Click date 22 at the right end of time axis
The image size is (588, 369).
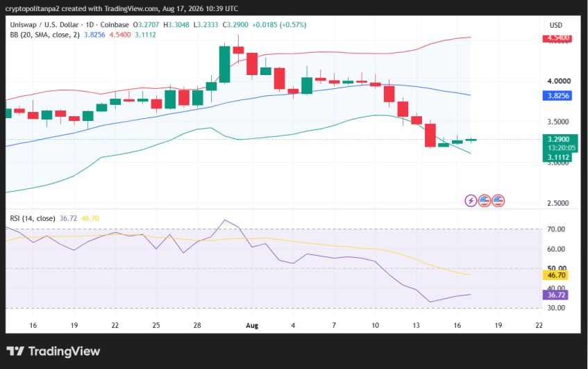click(x=539, y=325)
